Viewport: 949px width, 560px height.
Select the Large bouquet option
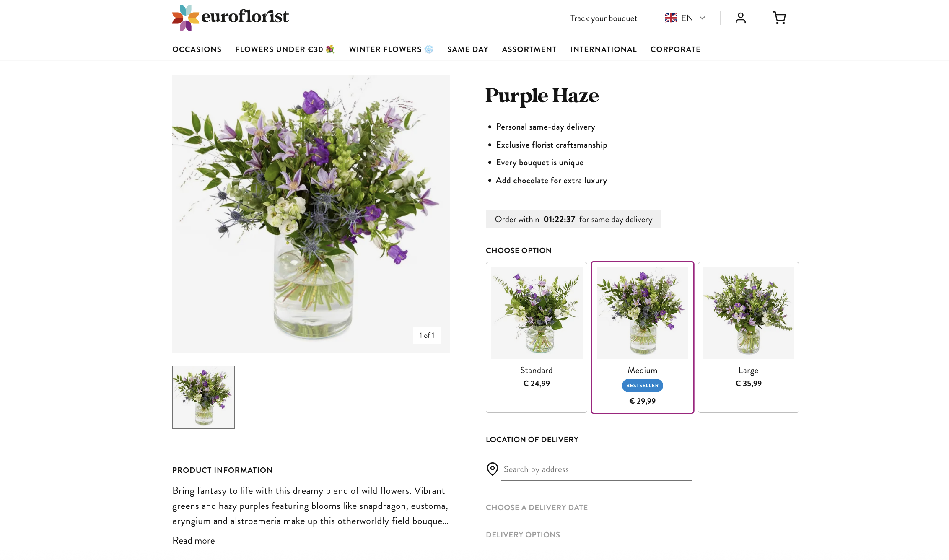point(748,337)
